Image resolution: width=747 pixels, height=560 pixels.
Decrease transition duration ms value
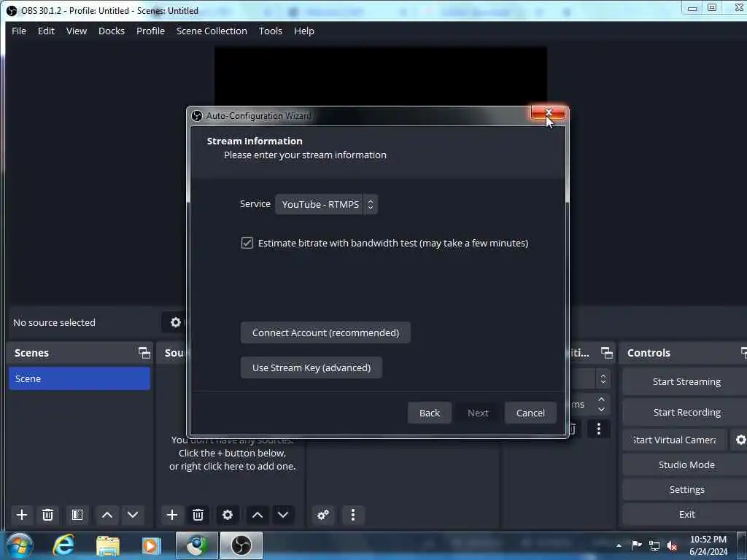601,409
